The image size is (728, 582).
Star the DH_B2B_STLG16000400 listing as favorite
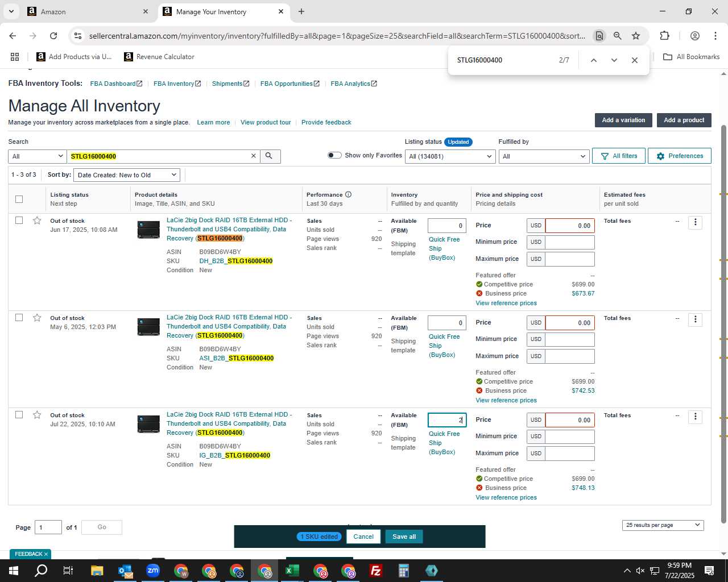(x=37, y=221)
